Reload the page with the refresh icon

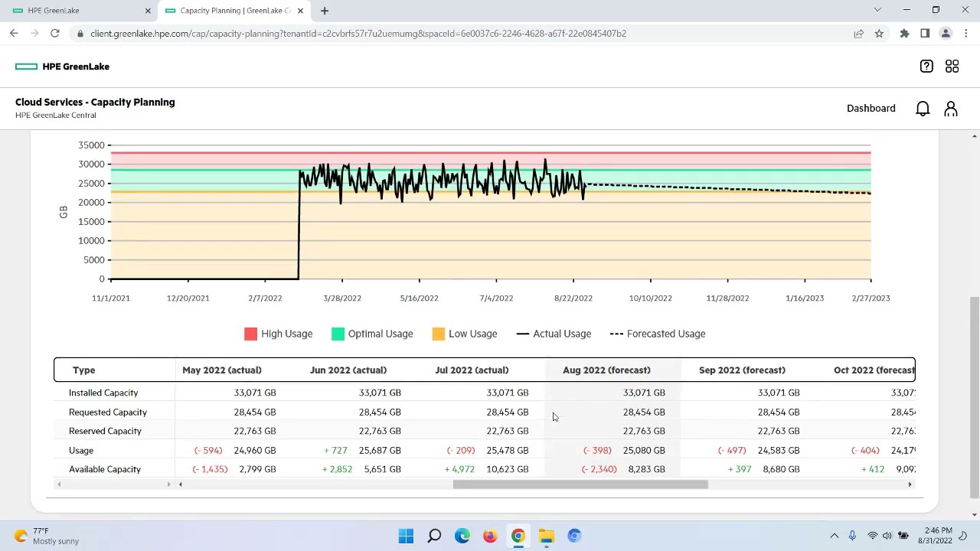click(55, 33)
